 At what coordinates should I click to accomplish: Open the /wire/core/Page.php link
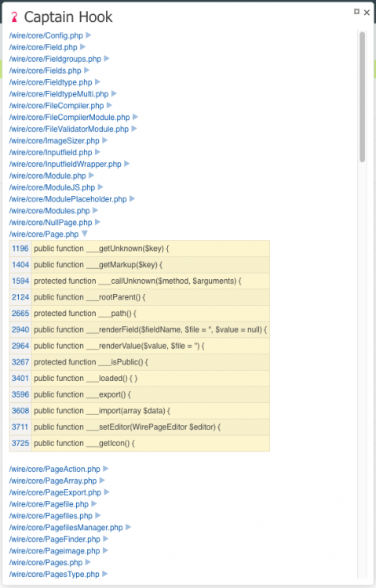tap(44, 234)
